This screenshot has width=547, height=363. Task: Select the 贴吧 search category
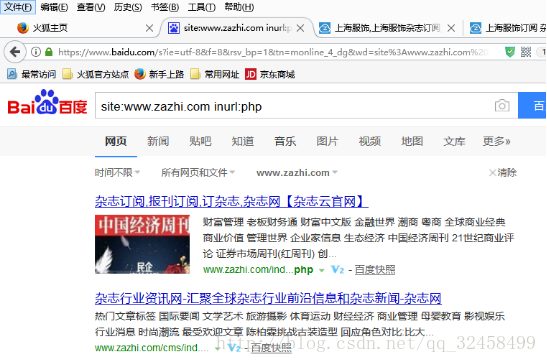(200, 141)
